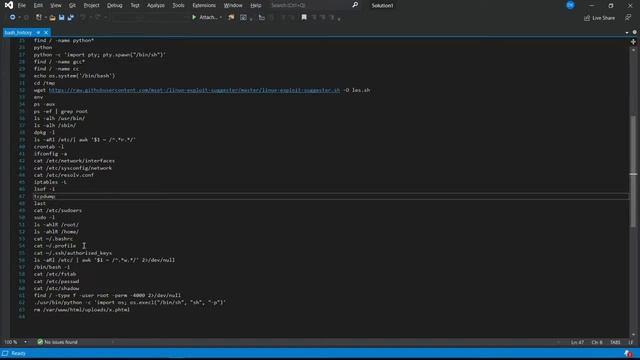Click the Ready status text
The height and width of the screenshot is (360, 640).
18,353
